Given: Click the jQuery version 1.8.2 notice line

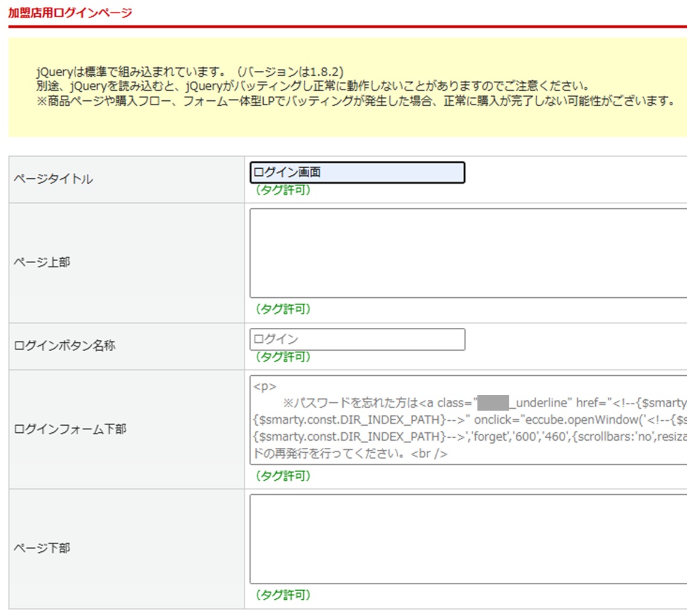Looking at the screenshot, I should click(x=190, y=71).
